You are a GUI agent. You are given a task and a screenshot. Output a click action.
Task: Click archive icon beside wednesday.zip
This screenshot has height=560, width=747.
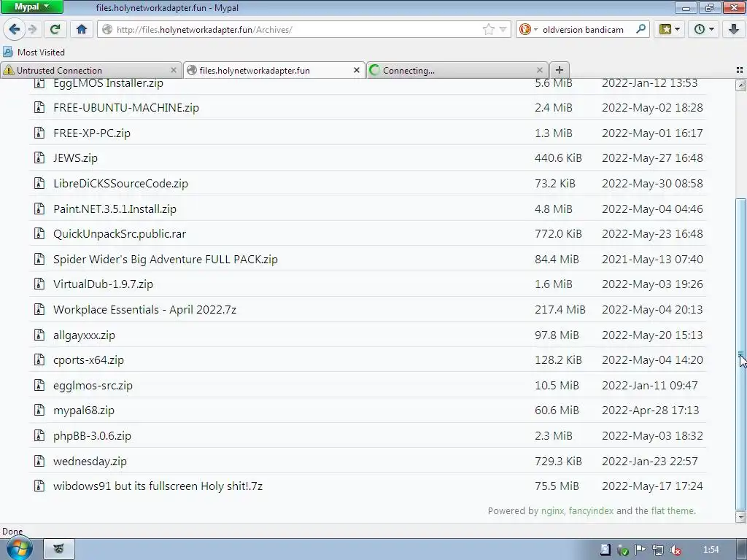(x=39, y=461)
